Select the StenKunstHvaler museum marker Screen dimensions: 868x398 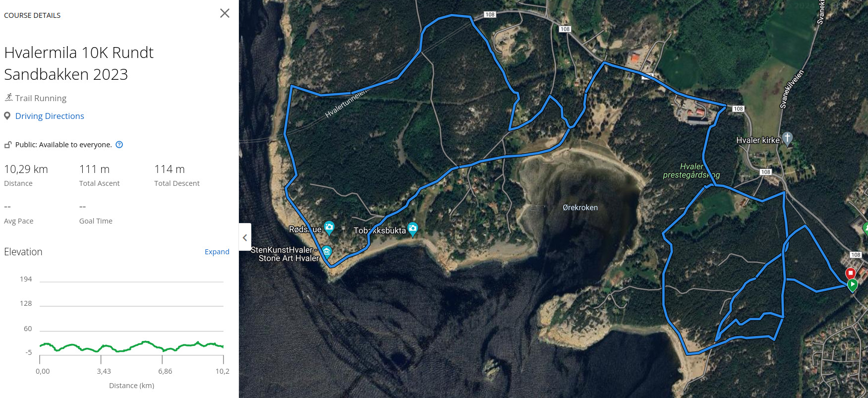pyautogui.click(x=327, y=252)
